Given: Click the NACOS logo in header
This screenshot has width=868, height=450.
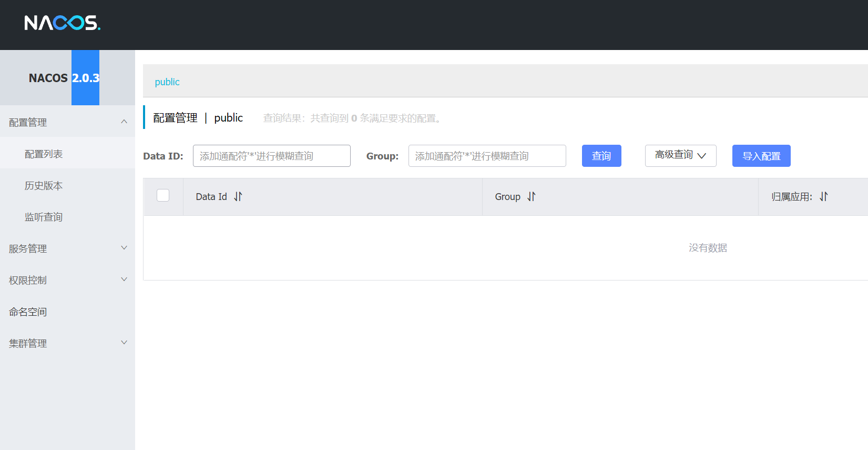Looking at the screenshot, I should point(62,23).
